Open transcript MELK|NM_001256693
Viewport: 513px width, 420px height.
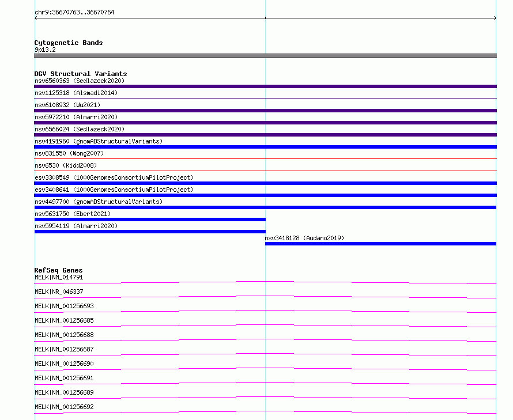coord(64,306)
